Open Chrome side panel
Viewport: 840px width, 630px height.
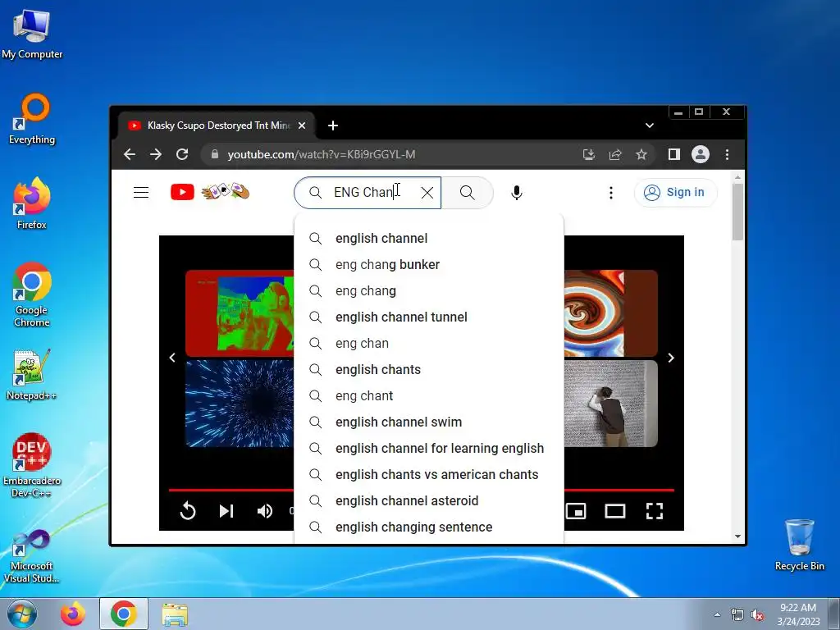coord(674,155)
